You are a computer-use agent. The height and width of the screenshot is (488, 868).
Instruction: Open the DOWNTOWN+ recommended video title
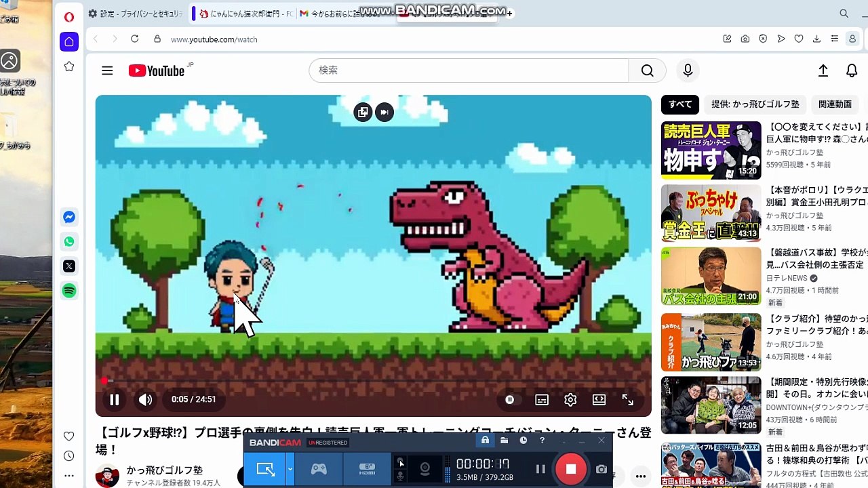(816, 388)
